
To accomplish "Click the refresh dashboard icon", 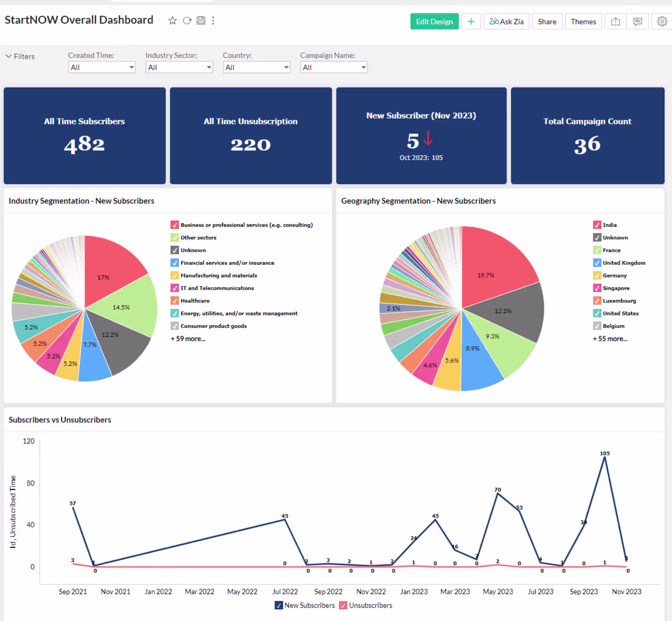I will click(x=187, y=21).
